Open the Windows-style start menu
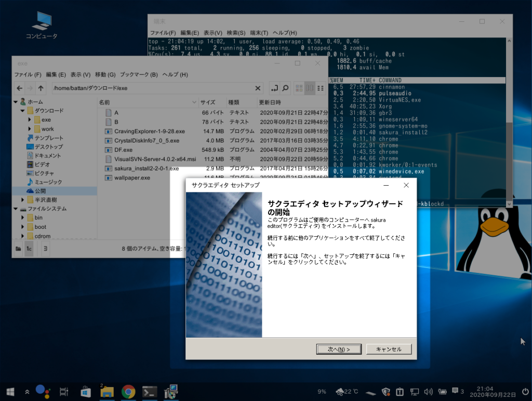Image resolution: width=532 pixels, height=401 pixels. (10, 392)
